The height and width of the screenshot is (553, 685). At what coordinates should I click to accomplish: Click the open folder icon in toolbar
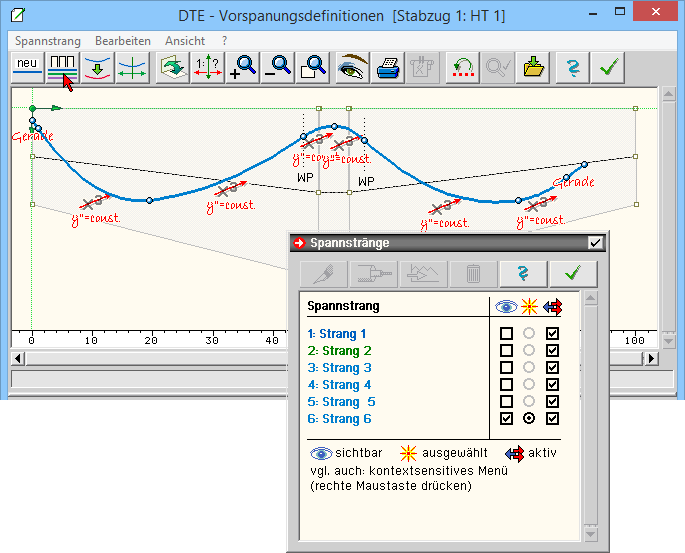point(535,67)
